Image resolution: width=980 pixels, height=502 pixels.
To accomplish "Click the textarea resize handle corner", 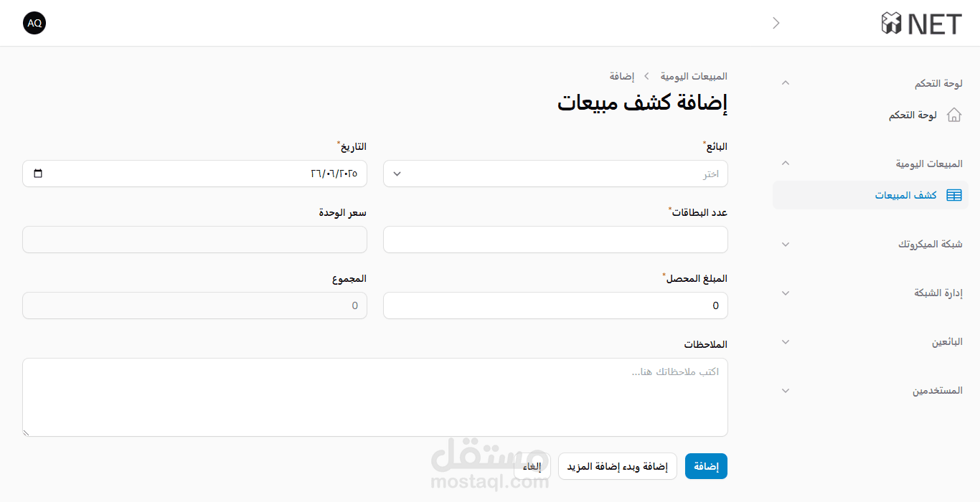I will pos(27,432).
